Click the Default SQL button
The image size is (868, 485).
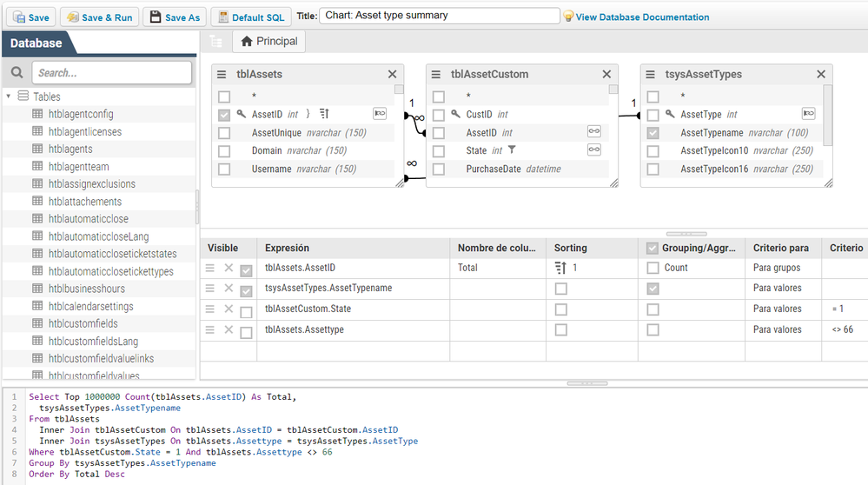click(250, 17)
